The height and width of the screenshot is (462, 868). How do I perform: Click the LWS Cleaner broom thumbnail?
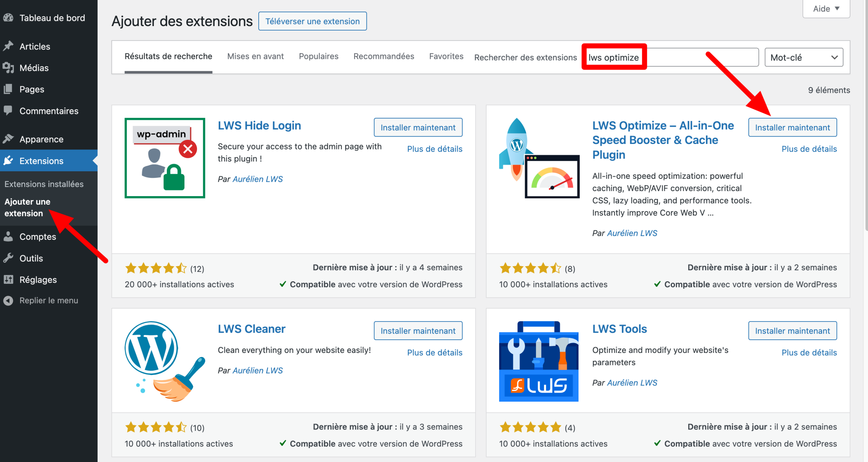[165, 361]
